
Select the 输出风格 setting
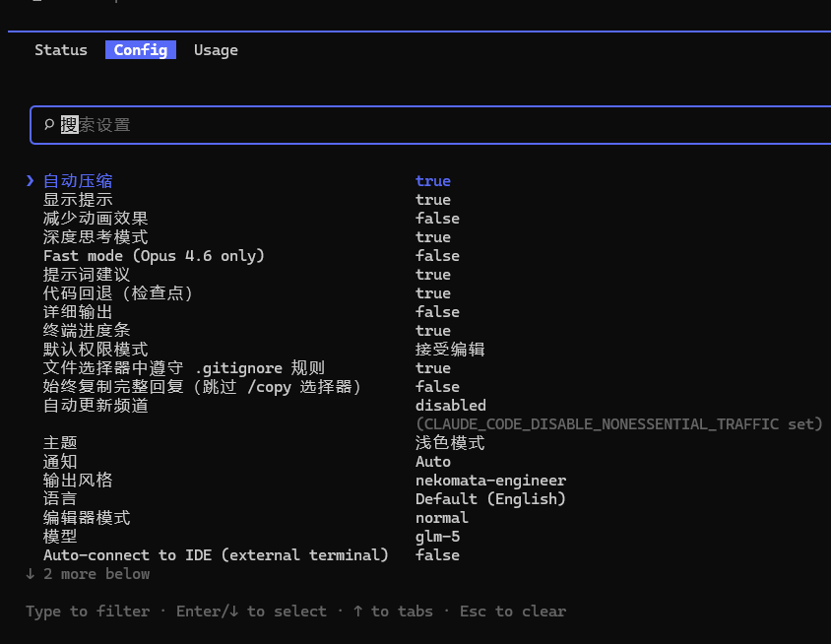click(x=78, y=481)
